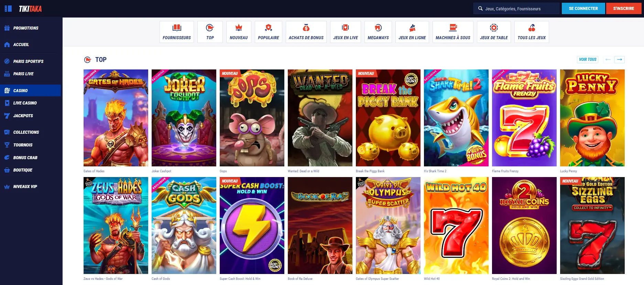Open the Niveaux VIP crown icon
The height and width of the screenshot is (285, 644).
tap(7, 187)
